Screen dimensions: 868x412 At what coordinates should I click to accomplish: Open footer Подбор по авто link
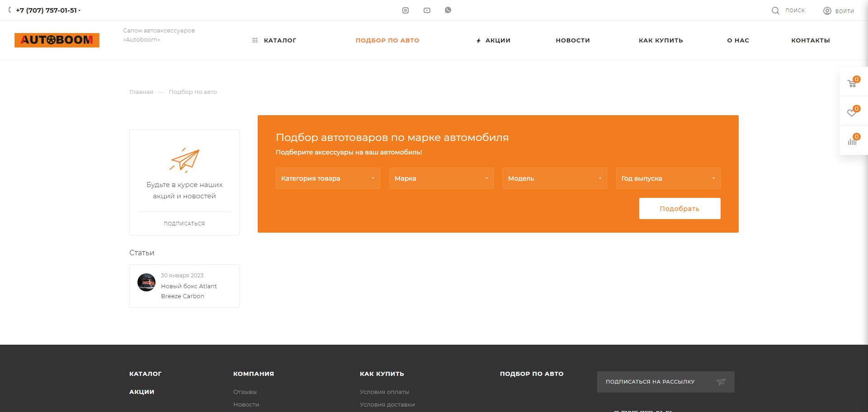(532, 374)
